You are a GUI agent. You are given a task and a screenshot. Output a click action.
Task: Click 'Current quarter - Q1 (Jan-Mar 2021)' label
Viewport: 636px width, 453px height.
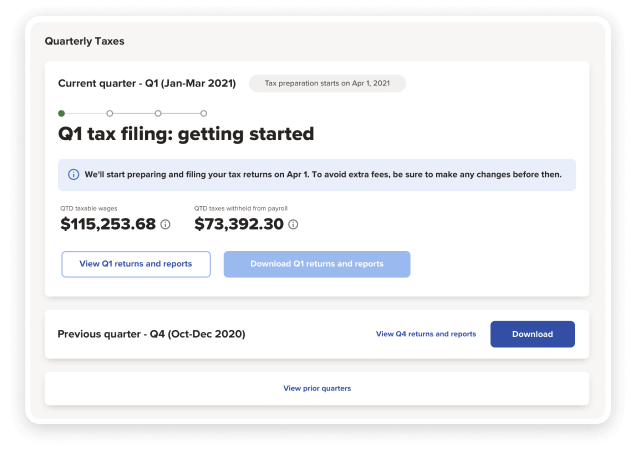coord(146,84)
